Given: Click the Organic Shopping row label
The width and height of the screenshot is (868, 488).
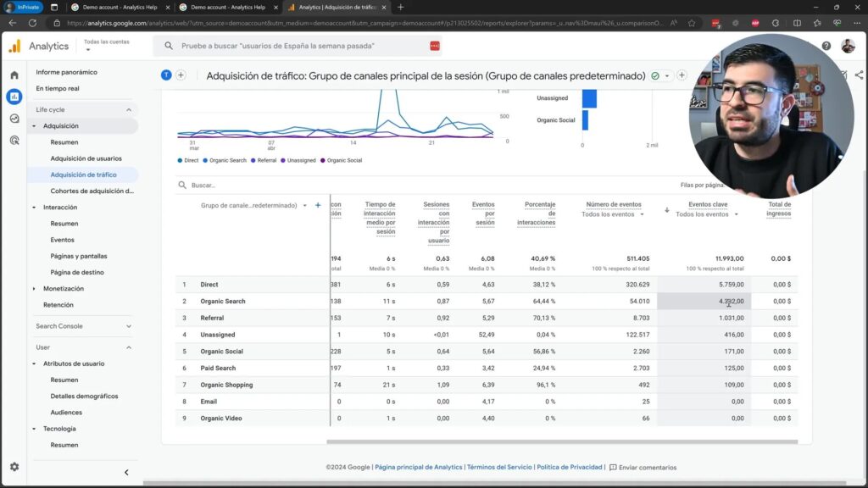Looking at the screenshot, I should [x=226, y=385].
